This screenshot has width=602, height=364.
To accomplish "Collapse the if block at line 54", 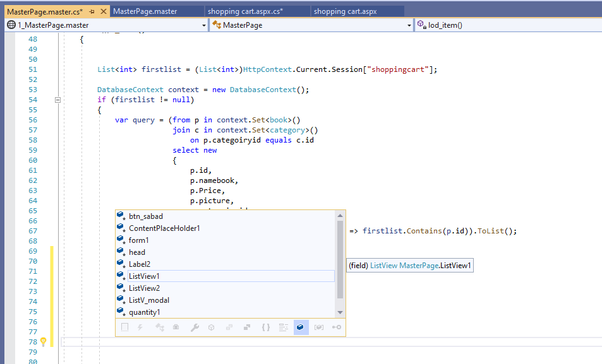I will point(57,100).
